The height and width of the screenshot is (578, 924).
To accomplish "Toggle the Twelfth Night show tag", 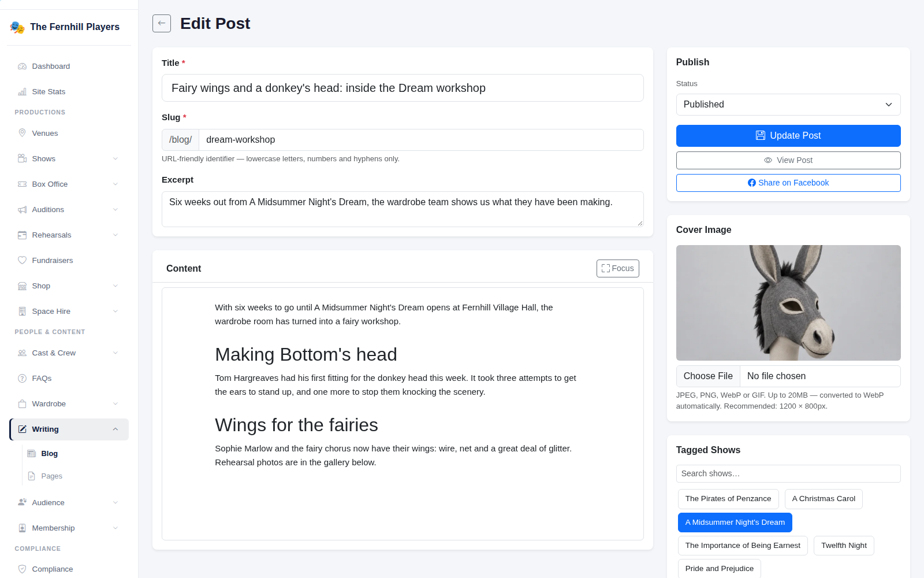I will [844, 546].
